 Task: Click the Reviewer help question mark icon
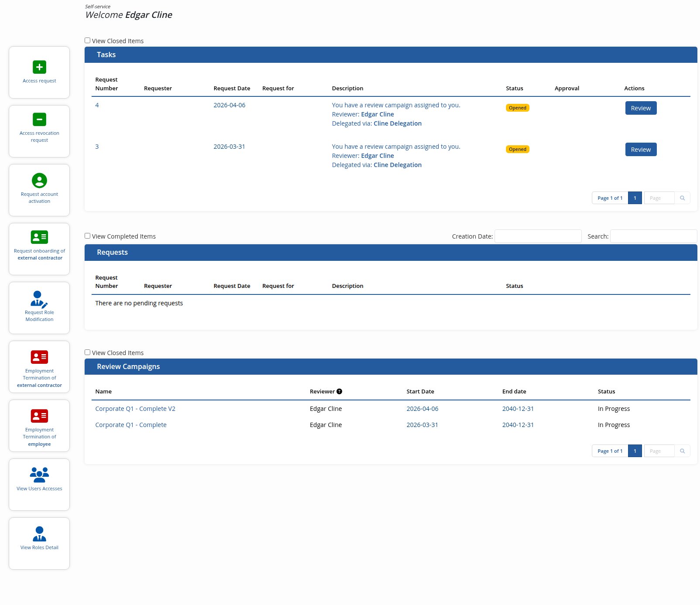[x=339, y=392]
